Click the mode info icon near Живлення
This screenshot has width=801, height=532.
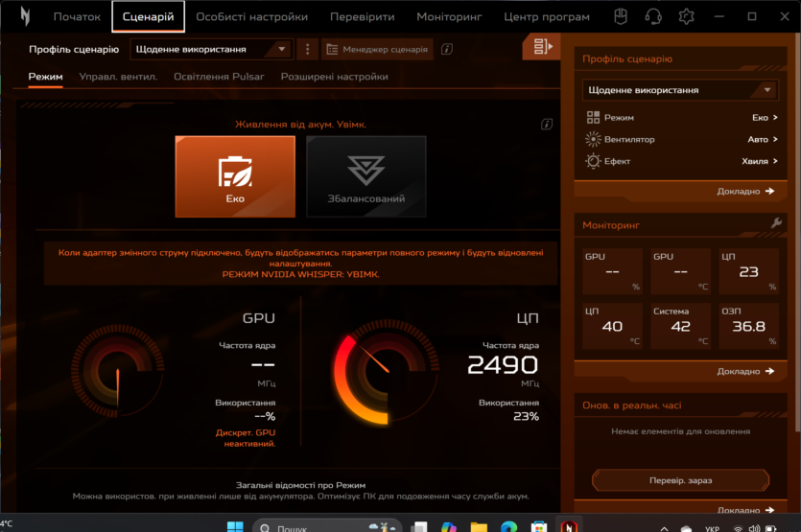coord(547,124)
